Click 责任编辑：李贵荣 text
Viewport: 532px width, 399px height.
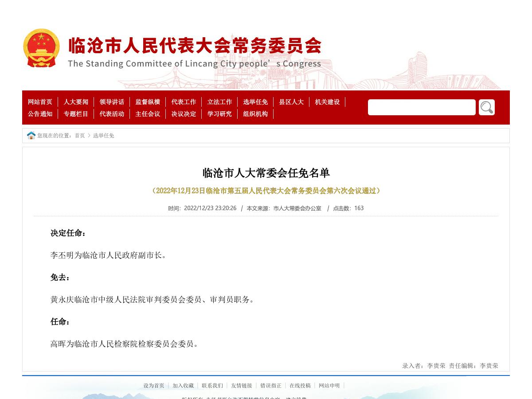[x=473, y=366]
